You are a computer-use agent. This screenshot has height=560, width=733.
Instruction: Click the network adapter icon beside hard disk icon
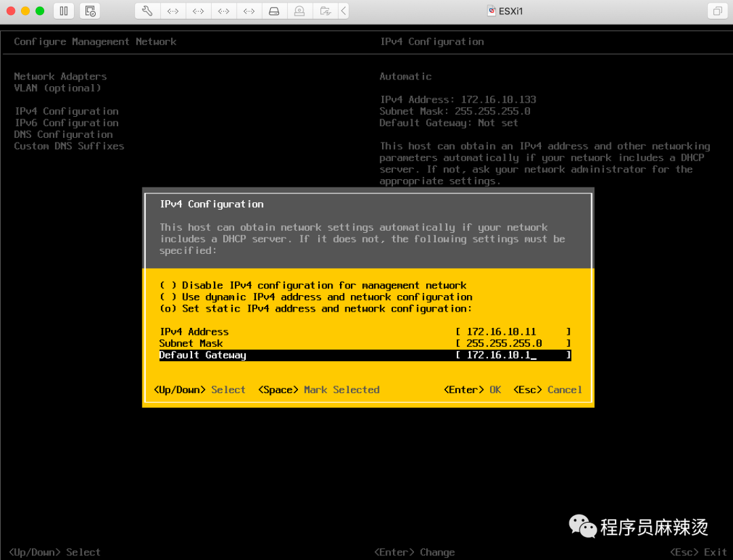coord(248,11)
